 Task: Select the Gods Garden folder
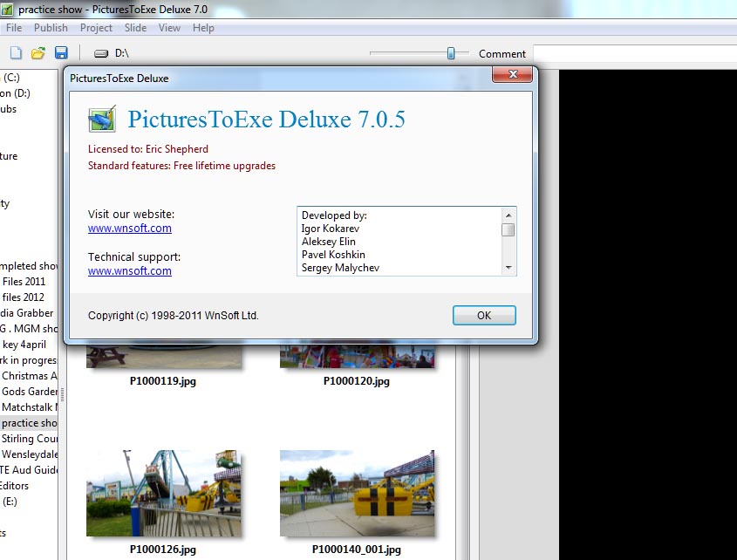[30, 391]
